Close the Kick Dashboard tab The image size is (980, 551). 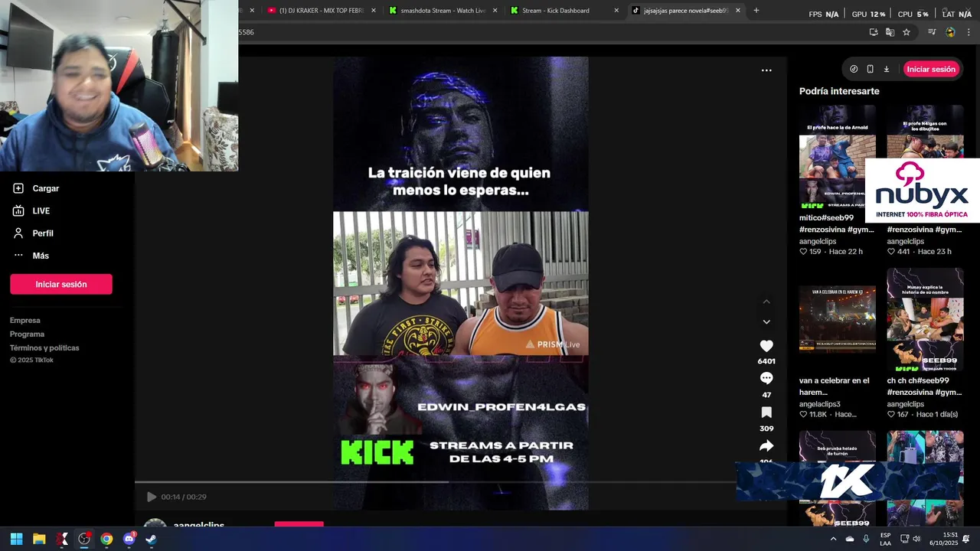coord(616,11)
